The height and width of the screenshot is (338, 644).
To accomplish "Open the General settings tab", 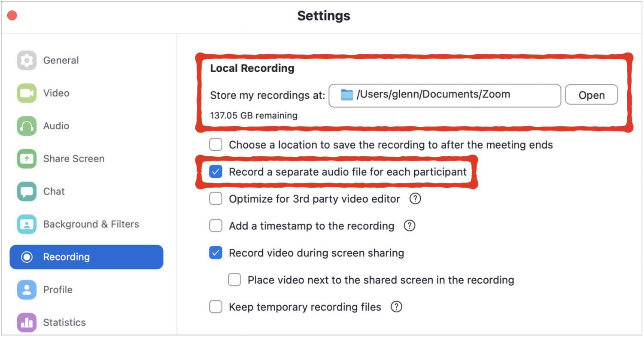I will coord(86,61).
